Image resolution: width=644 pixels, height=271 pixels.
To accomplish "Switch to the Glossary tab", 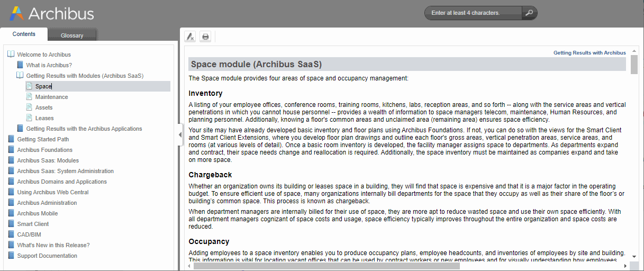I will [72, 35].
